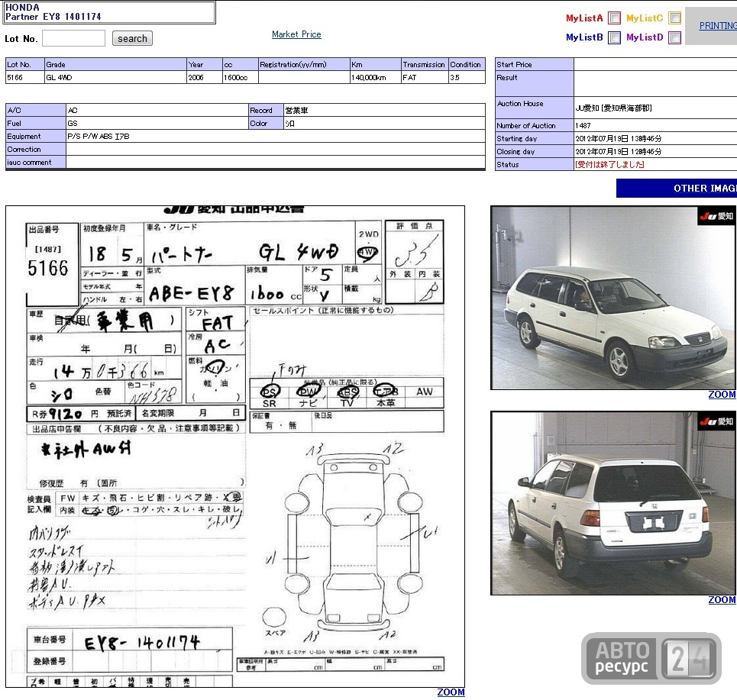Tick the MyListB checkbox

(614, 37)
